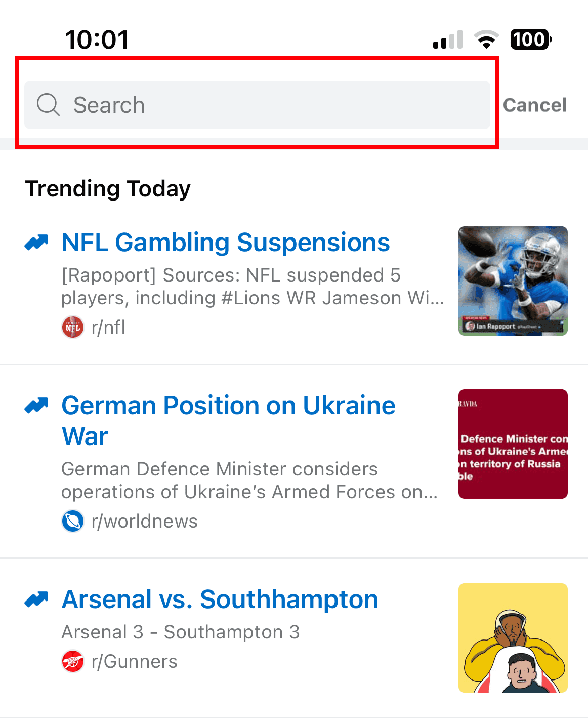Tap the trending arrow beside German Position headline
Viewport: 588px width, 720px height.
[x=36, y=405]
